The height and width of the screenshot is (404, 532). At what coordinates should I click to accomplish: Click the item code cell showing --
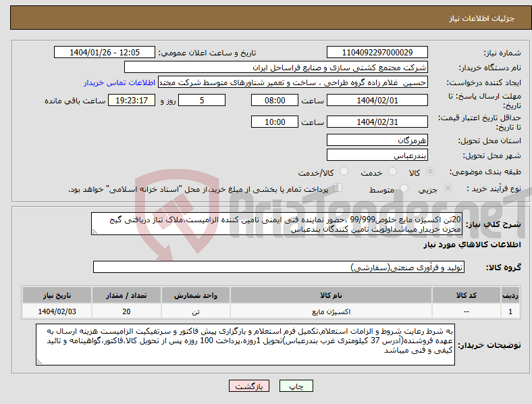467,311
